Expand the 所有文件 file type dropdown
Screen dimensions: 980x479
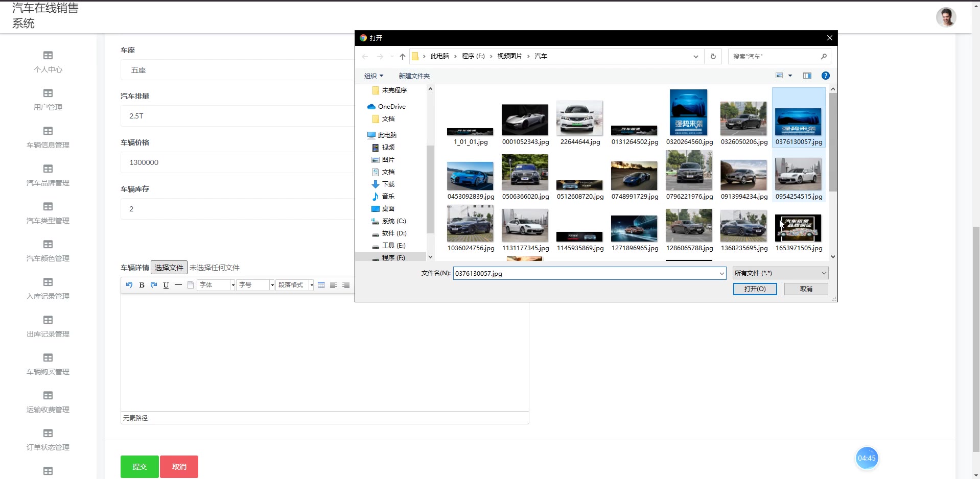click(780, 273)
